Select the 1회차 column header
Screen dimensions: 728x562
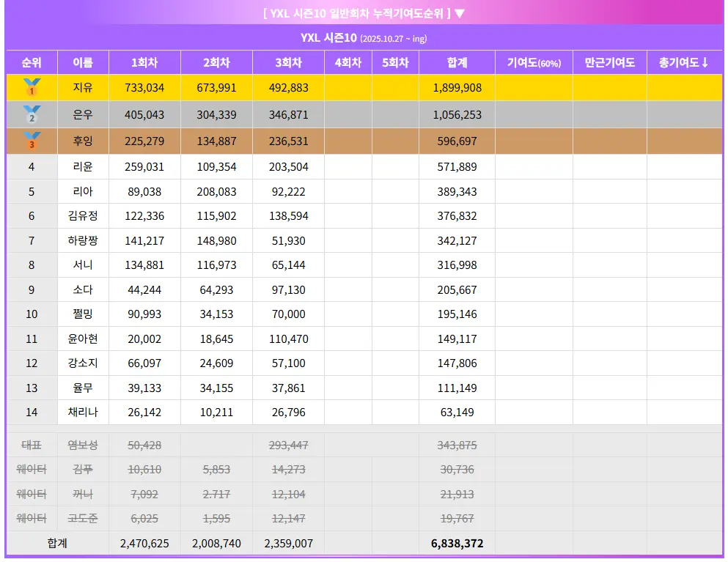tap(144, 63)
